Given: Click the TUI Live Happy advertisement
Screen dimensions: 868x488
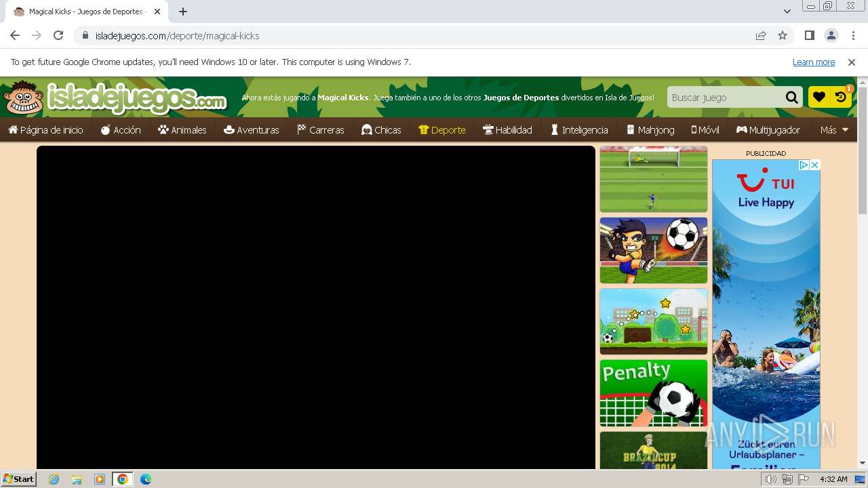Looking at the screenshot, I should coord(766,314).
